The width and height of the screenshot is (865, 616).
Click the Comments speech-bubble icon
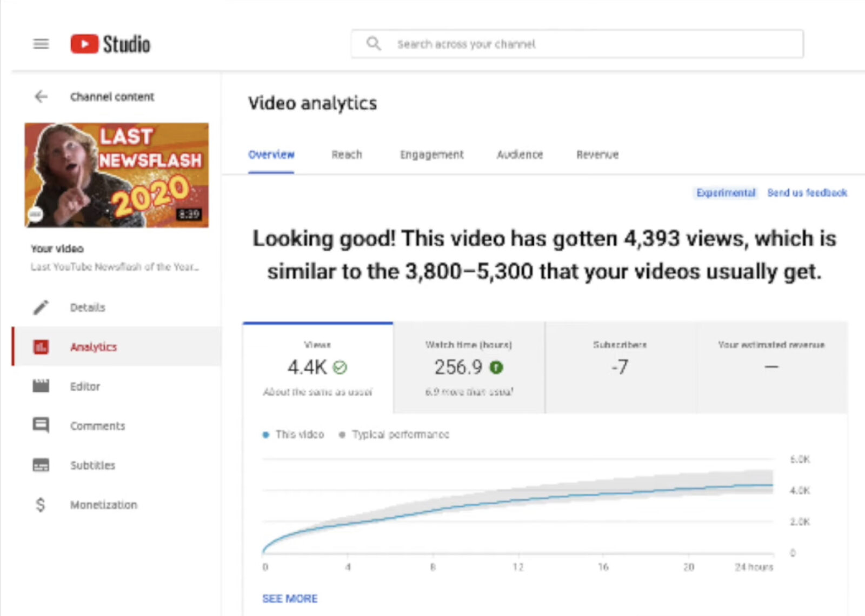pyautogui.click(x=40, y=425)
